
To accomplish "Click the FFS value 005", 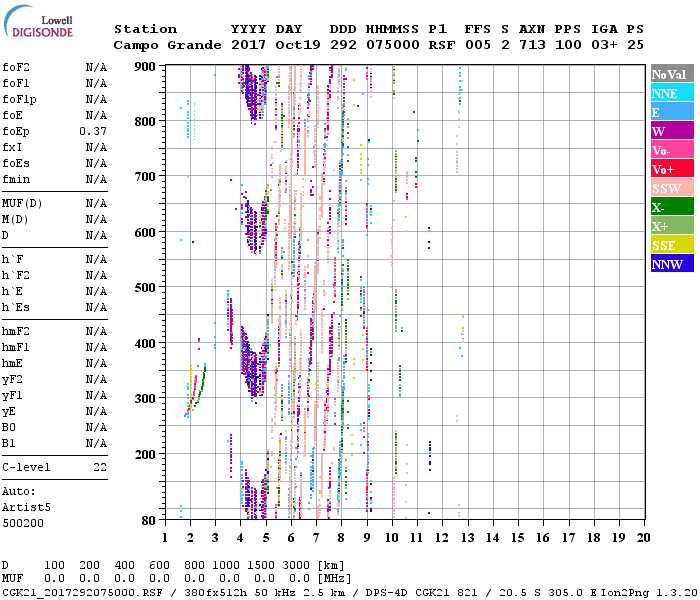I will tap(478, 45).
